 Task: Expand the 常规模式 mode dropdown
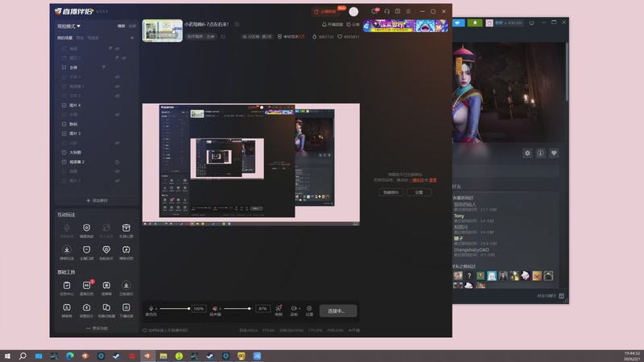point(69,26)
